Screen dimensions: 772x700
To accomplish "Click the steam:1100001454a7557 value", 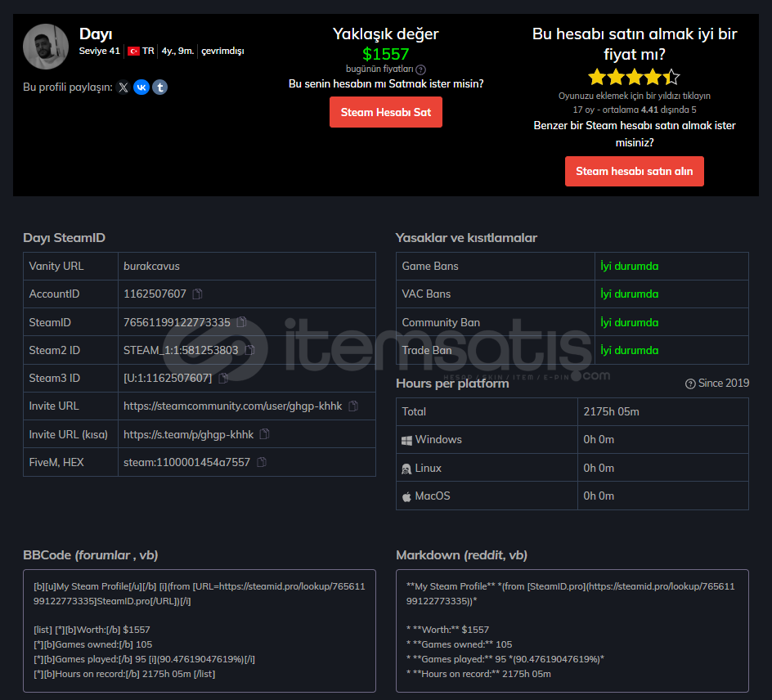I will point(186,462).
